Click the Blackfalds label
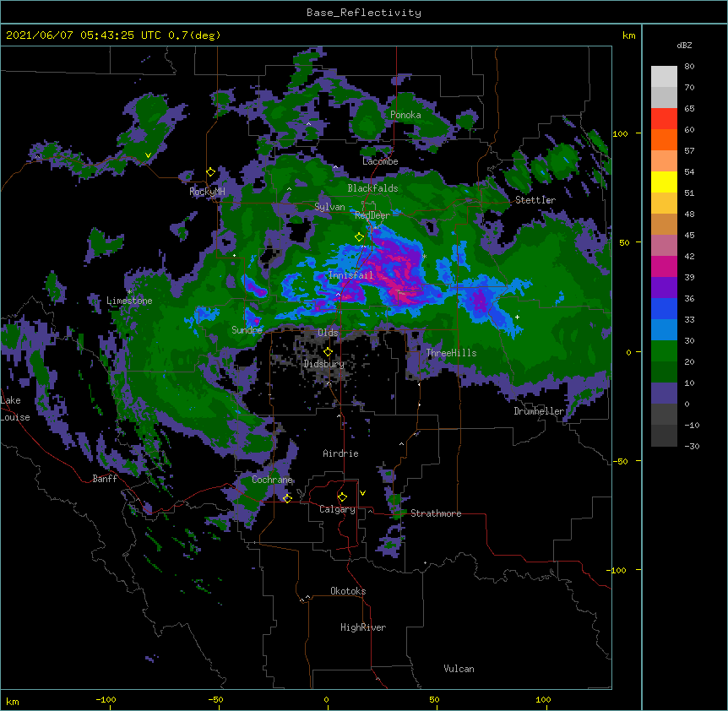This screenshot has height=711, width=728. click(372, 188)
